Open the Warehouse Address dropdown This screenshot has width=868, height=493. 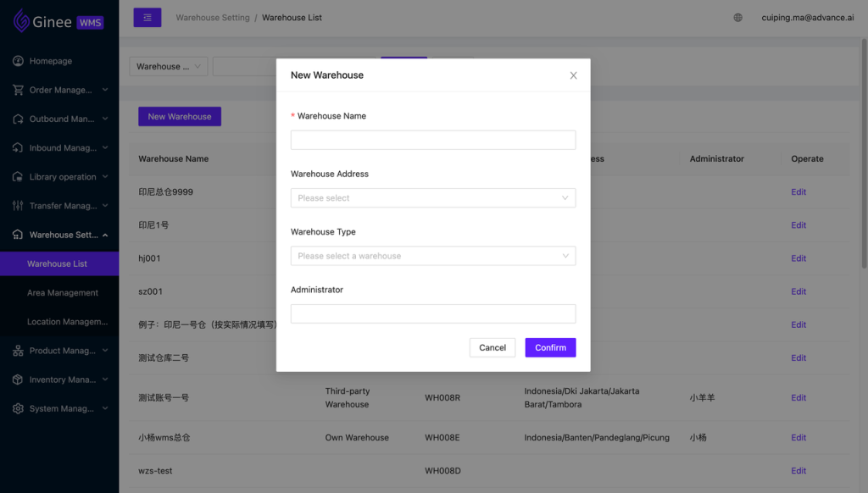(x=432, y=198)
